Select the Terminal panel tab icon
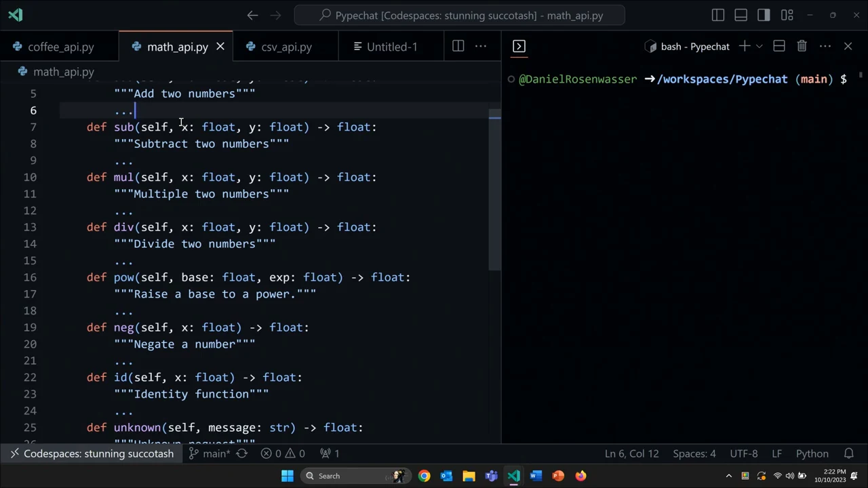This screenshot has height=488, width=868. point(519,46)
